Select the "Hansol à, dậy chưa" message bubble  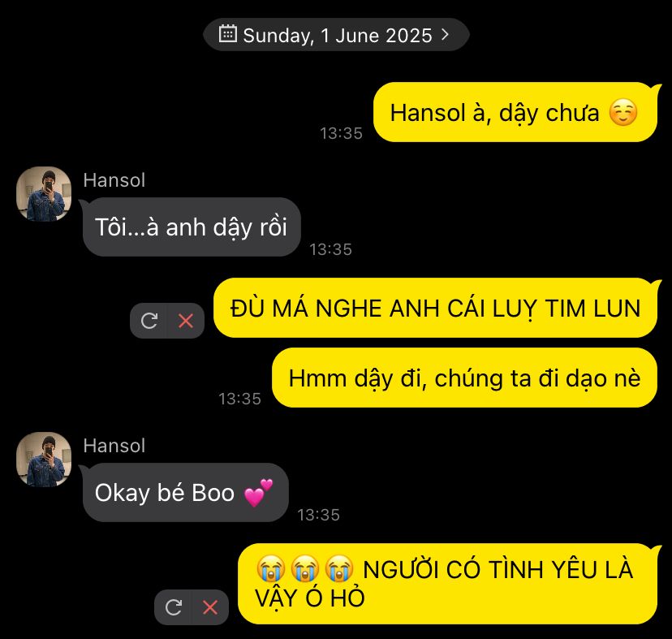[x=515, y=112]
